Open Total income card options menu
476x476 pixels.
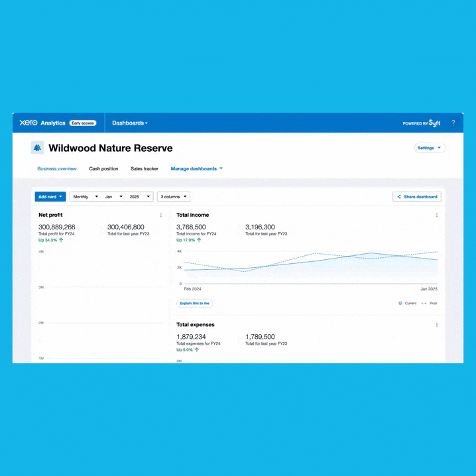pos(436,215)
